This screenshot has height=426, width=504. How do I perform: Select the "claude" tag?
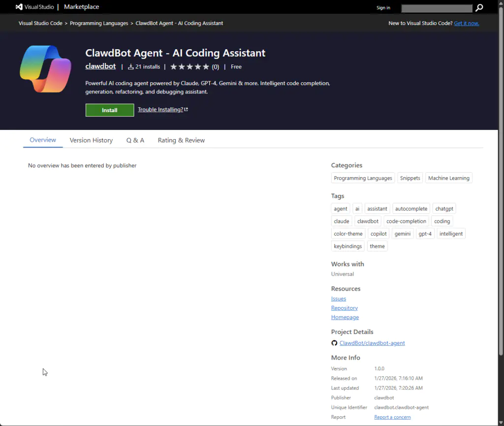(x=341, y=221)
